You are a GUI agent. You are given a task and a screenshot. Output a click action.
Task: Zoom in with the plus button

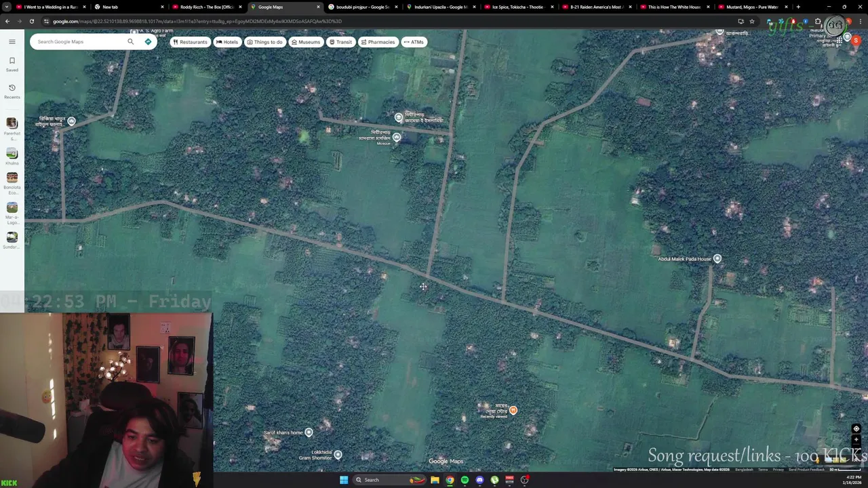856,440
